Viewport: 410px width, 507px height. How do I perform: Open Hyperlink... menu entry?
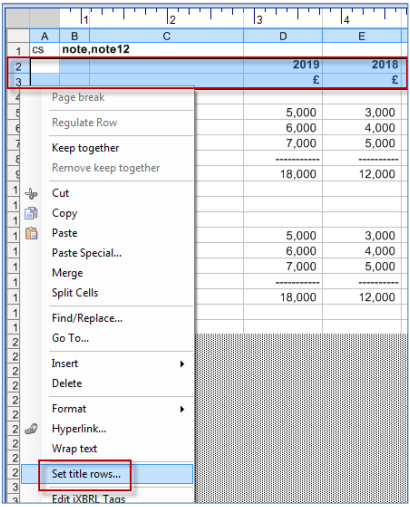79,429
